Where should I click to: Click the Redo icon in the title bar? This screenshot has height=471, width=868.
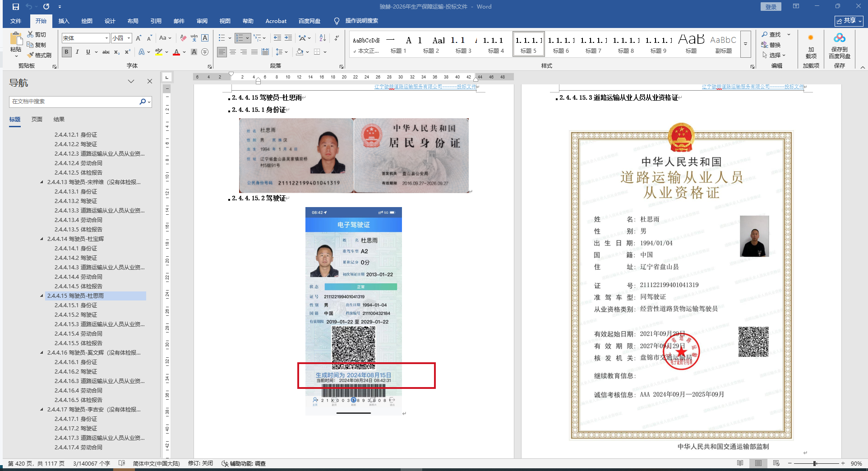tap(46, 7)
